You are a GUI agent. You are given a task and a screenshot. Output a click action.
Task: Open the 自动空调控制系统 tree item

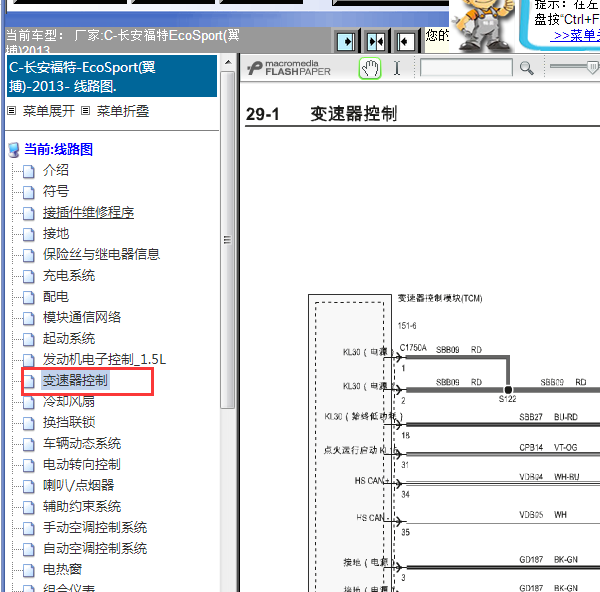click(x=95, y=548)
